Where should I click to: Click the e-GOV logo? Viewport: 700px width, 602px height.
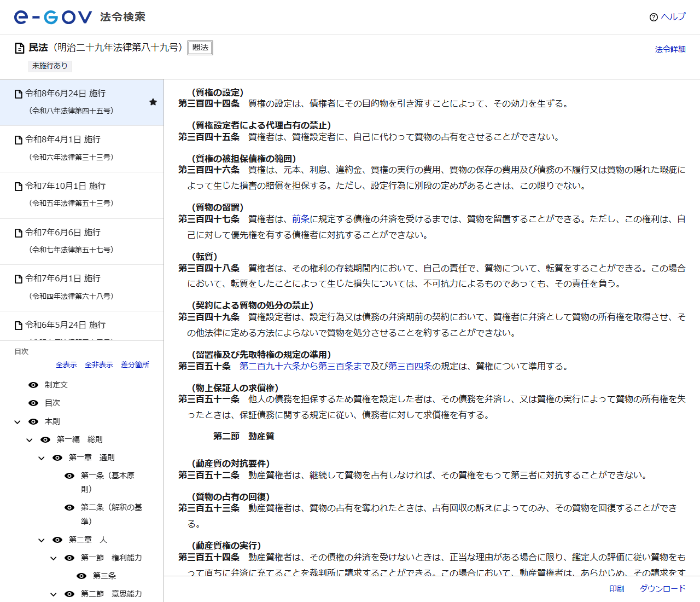point(52,17)
